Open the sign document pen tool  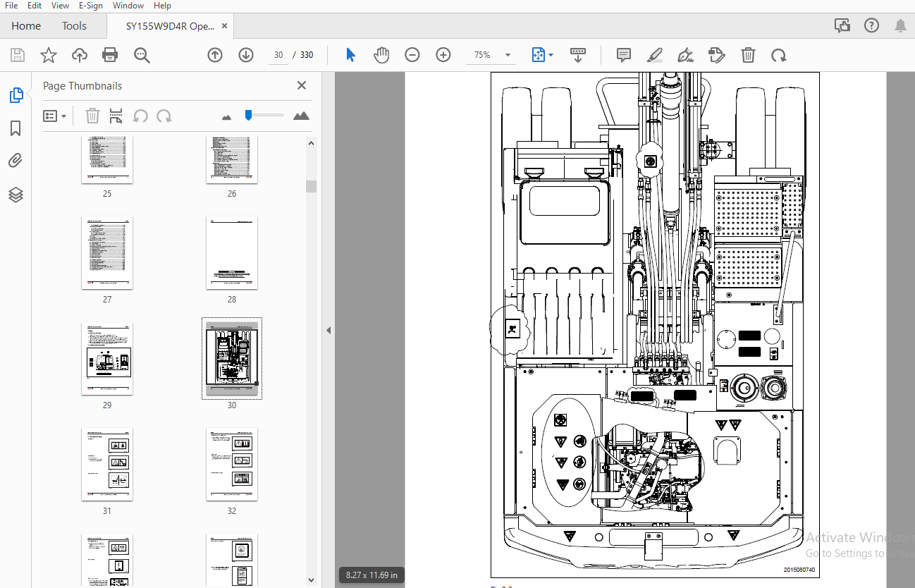click(685, 55)
